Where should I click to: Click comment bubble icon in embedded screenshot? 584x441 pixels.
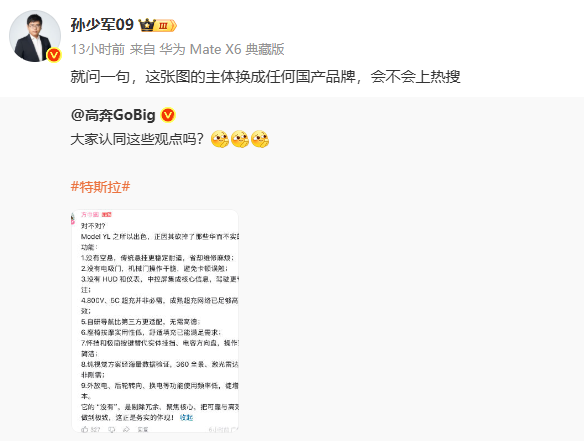pyautogui.click(x=111, y=429)
